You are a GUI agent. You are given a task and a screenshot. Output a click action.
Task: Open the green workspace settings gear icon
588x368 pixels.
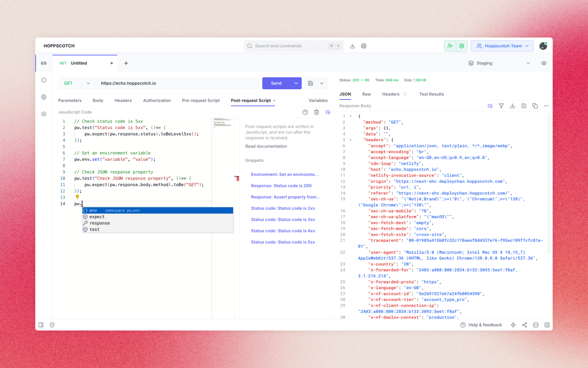point(462,46)
